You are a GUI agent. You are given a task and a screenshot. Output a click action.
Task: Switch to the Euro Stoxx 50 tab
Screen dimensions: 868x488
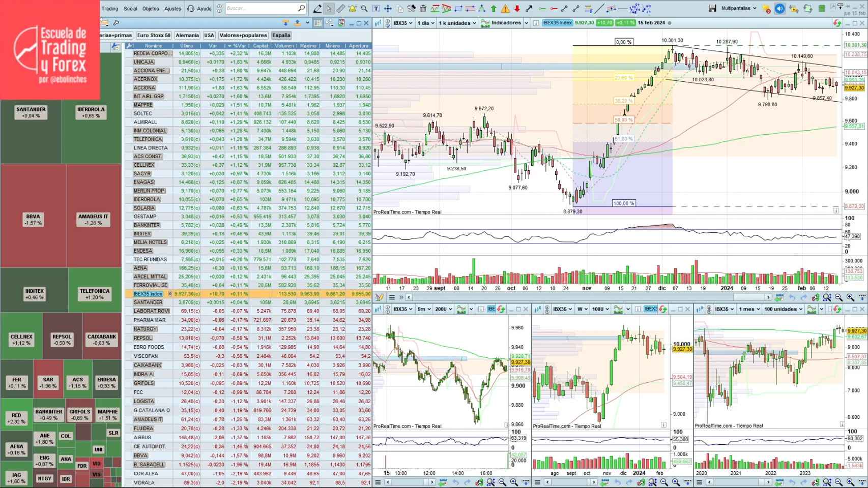(x=154, y=36)
